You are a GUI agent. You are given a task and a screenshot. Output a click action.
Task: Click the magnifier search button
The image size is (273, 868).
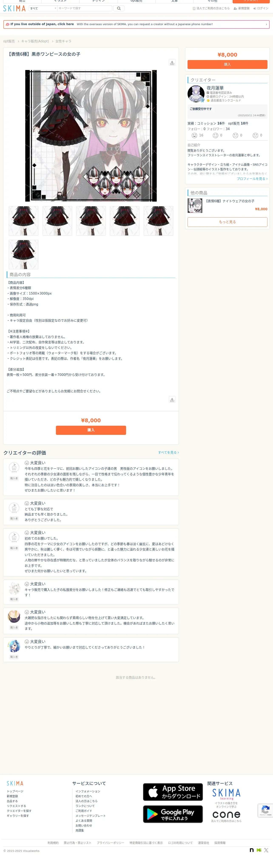coord(119,9)
